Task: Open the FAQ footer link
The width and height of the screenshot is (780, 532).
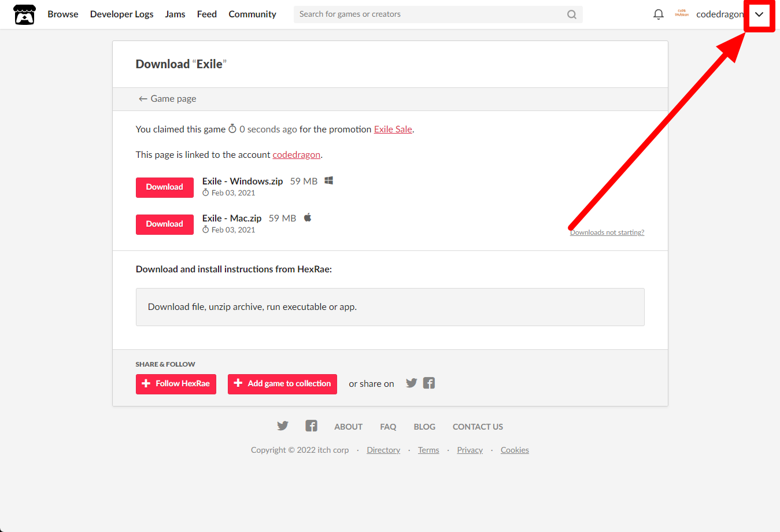Action: pyautogui.click(x=388, y=427)
